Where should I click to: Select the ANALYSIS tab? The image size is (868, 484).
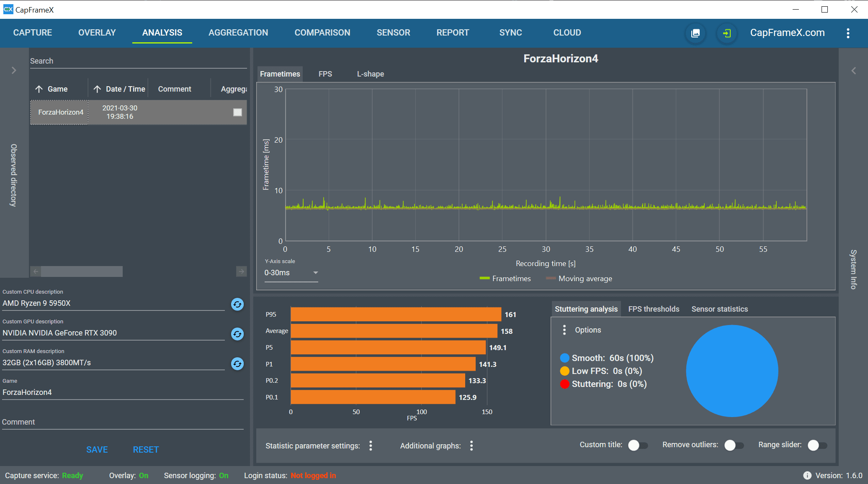tap(162, 33)
